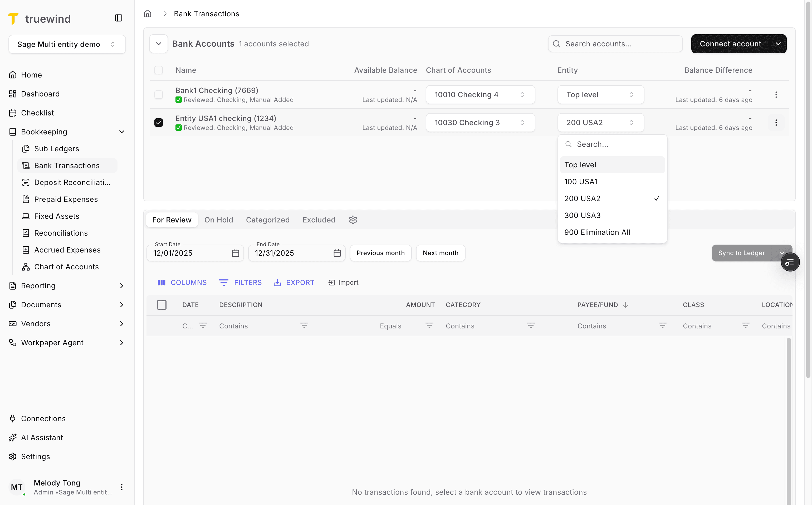Open the Start Date calendar picker
This screenshot has width=812, height=505.
[235, 253]
